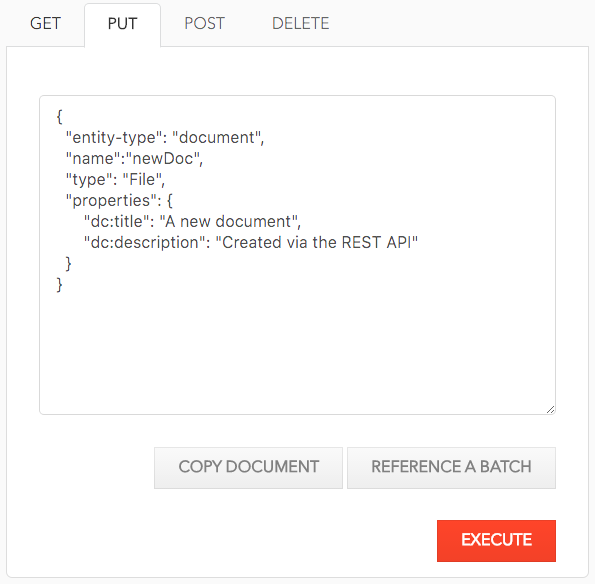Go to the DELETE tab
Viewport: 595px width, 584px height.
(301, 24)
